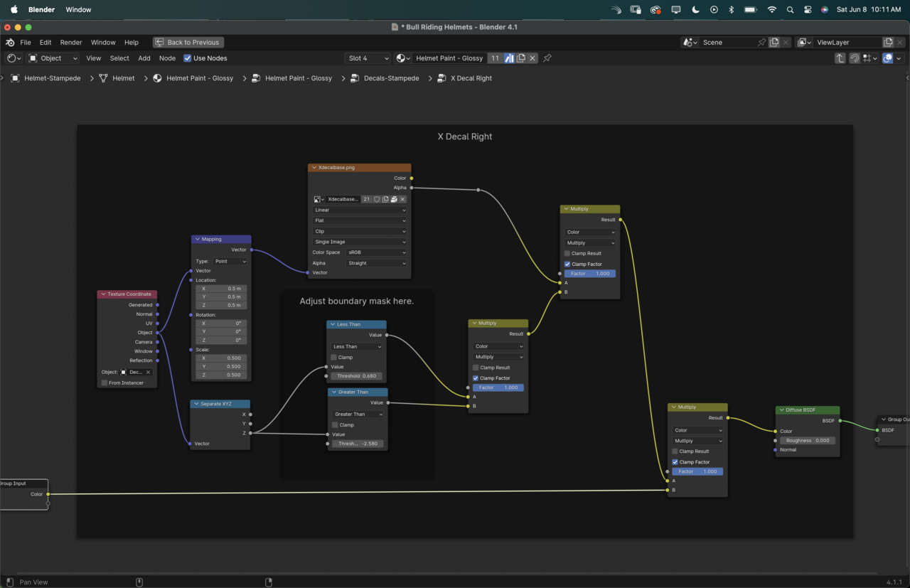The width and height of the screenshot is (910, 588).
Task: Open the Color Space sRGB dropdown
Action: (x=375, y=252)
